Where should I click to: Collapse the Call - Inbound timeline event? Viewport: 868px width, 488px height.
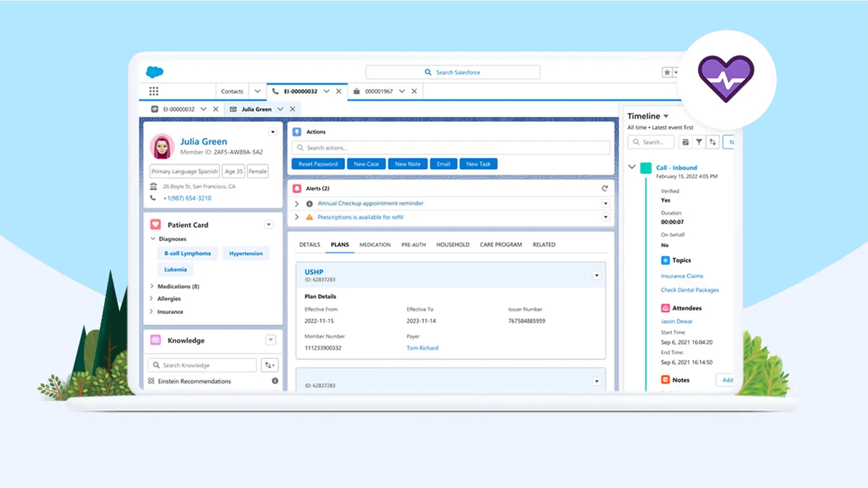click(x=632, y=167)
